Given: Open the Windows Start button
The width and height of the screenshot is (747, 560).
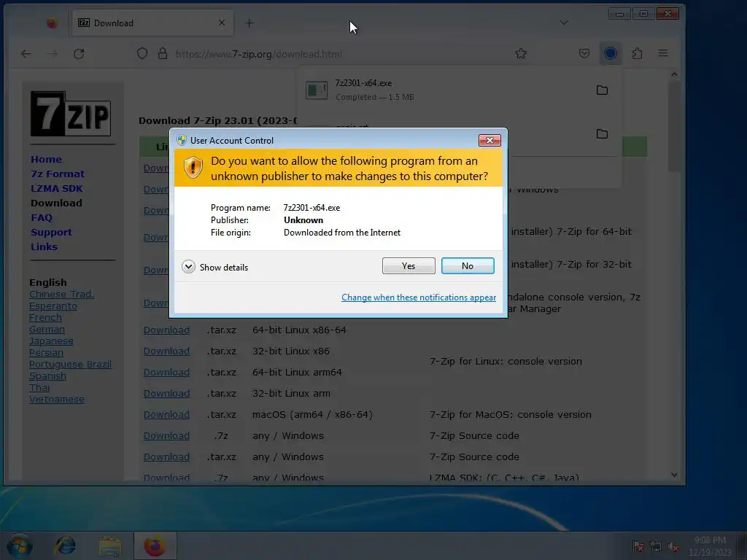Looking at the screenshot, I should click(19, 545).
